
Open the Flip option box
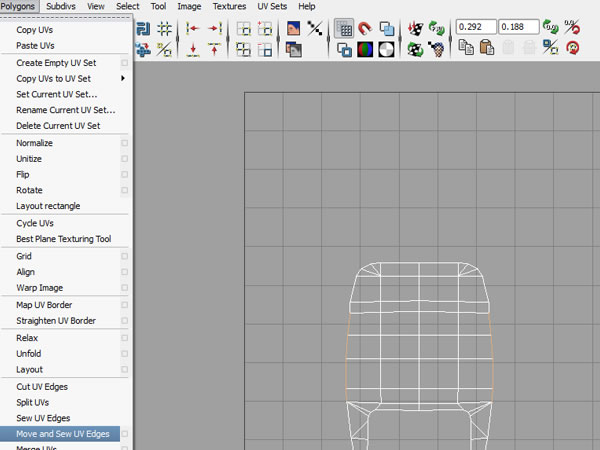(x=124, y=174)
